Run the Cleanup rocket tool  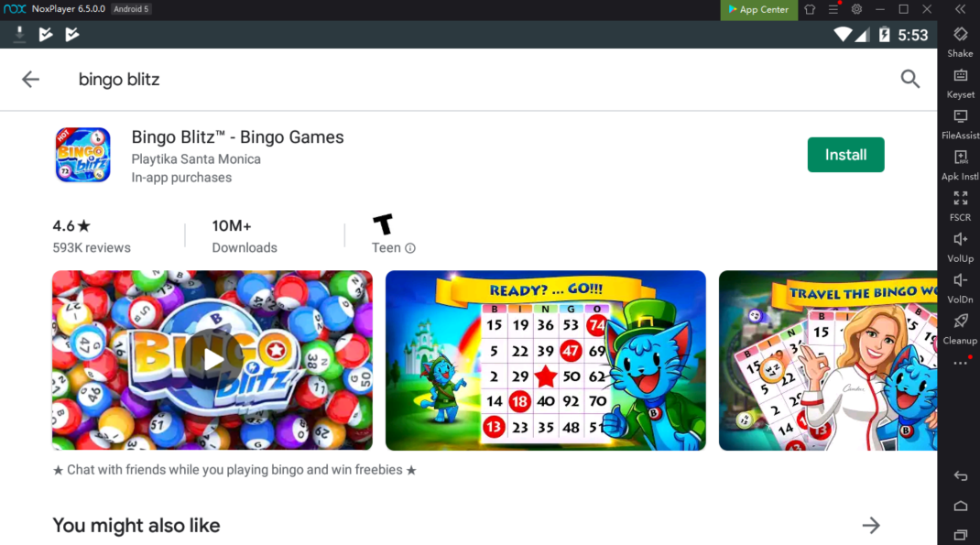pos(960,330)
